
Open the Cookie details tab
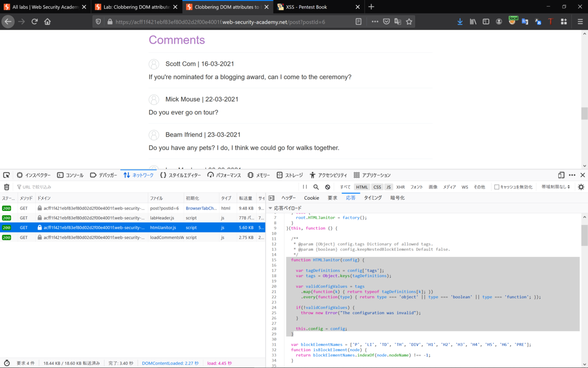tap(312, 198)
